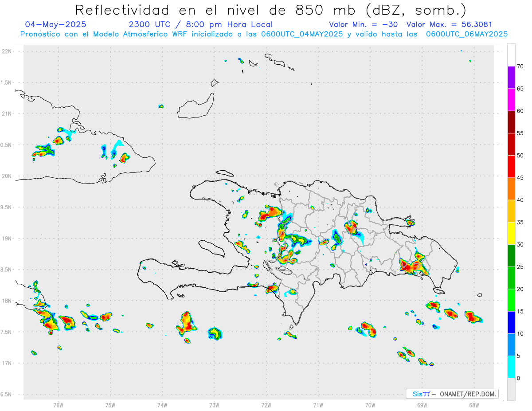This screenshot has width=532, height=411.
Task: Click the '70W' longitude label
Action: point(370,405)
